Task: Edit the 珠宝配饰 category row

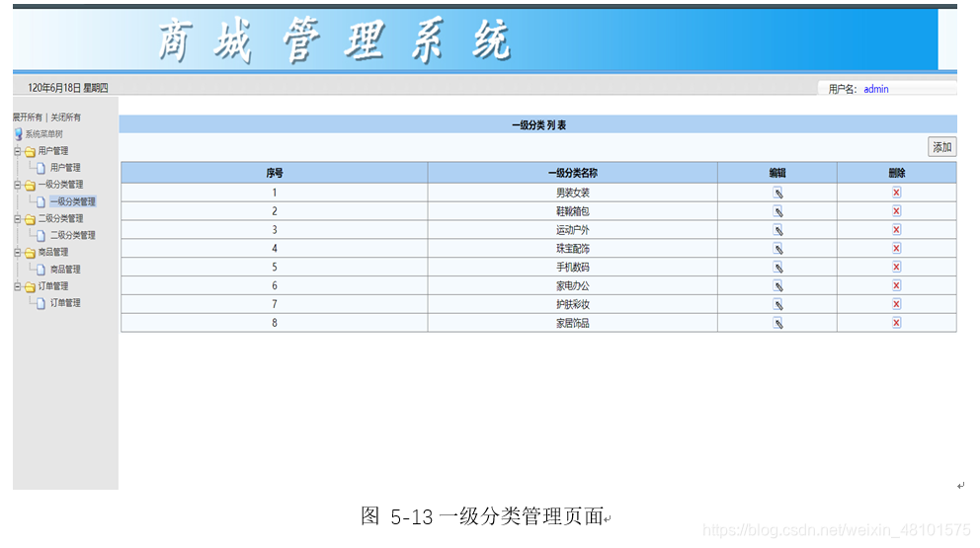Action: [x=777, y=249]
